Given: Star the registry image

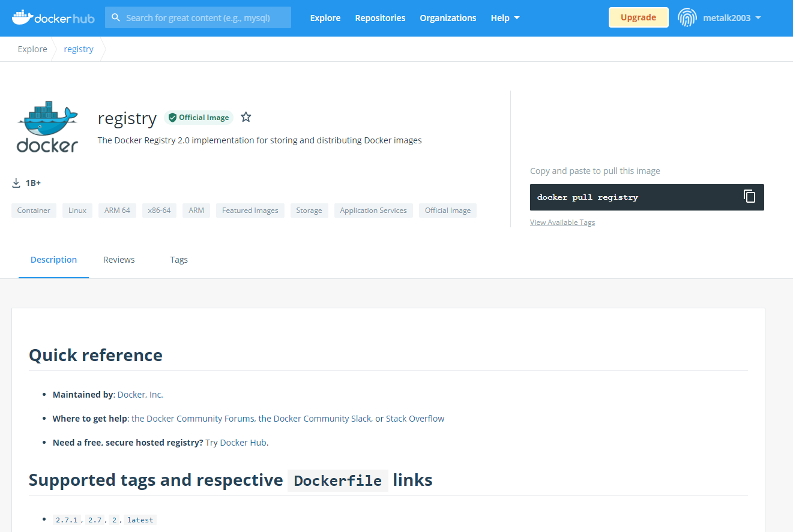Looking at the screenshot, I should [x=246, y=117].
